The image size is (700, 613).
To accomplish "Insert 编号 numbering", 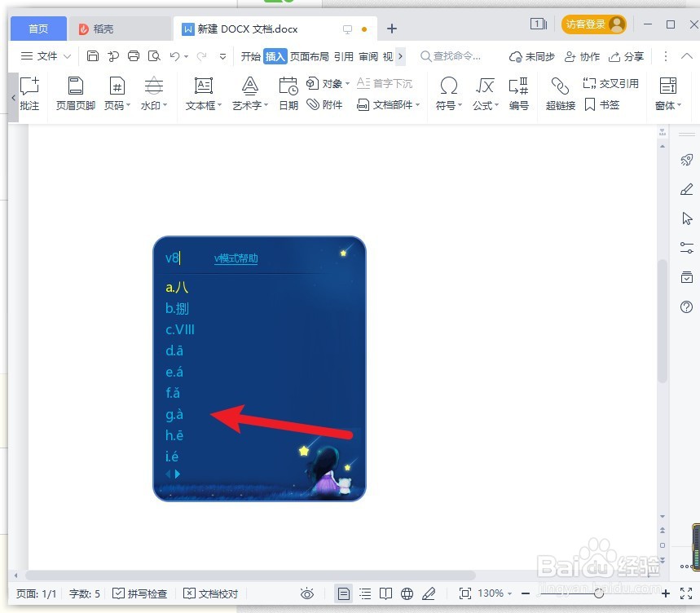I will click(x=519, y=93).
